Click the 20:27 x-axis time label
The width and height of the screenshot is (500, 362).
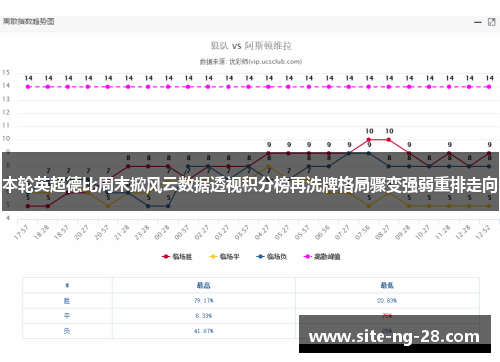(82, 232)
